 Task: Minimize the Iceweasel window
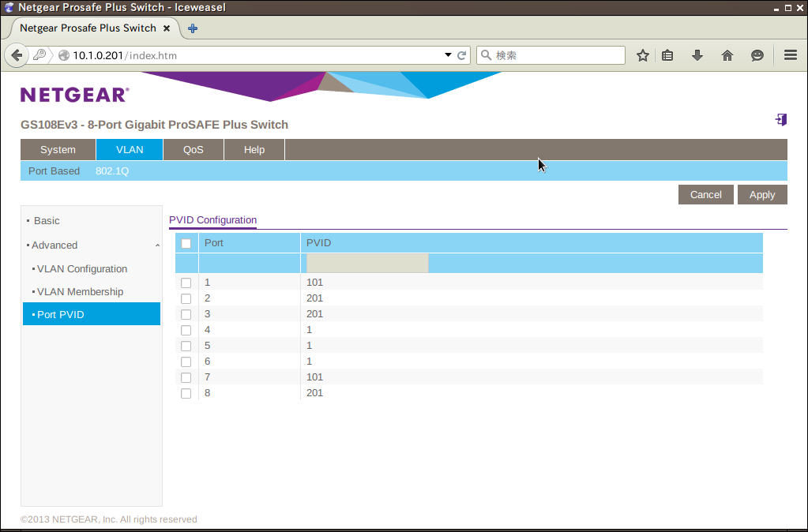[x=776, y=8]
